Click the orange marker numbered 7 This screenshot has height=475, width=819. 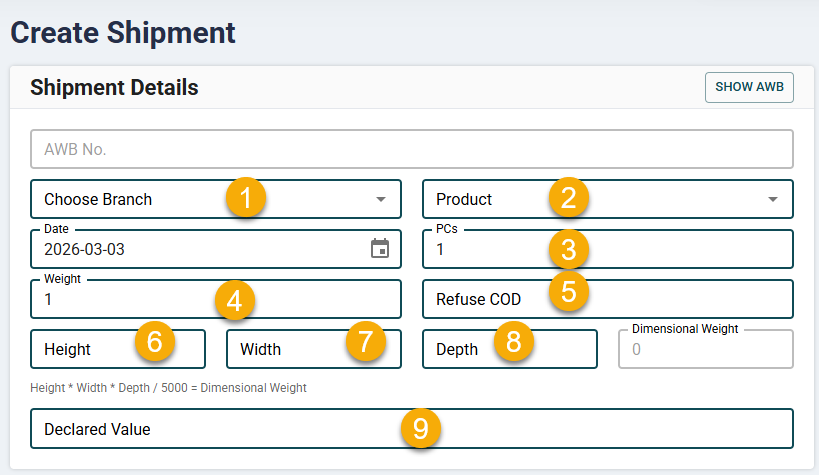click(x=365, y=341)
